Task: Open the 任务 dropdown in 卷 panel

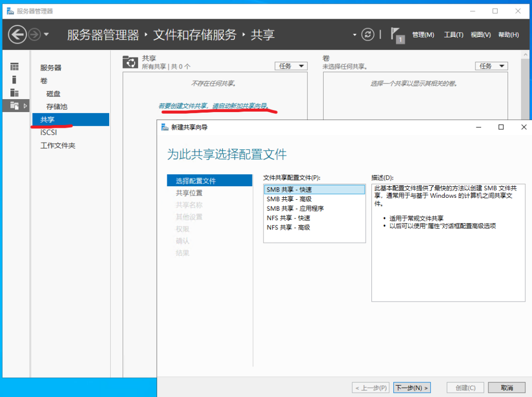Action: tap(491, 66)
